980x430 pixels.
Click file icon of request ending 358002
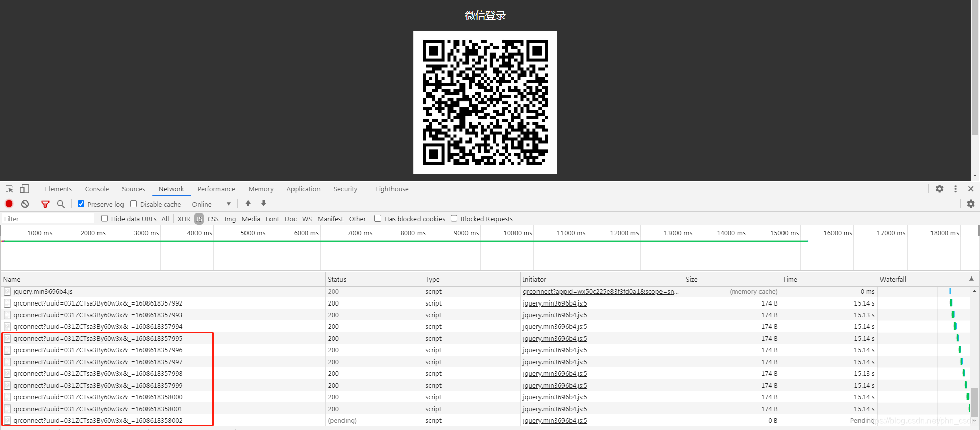click(x=7, y=421)
